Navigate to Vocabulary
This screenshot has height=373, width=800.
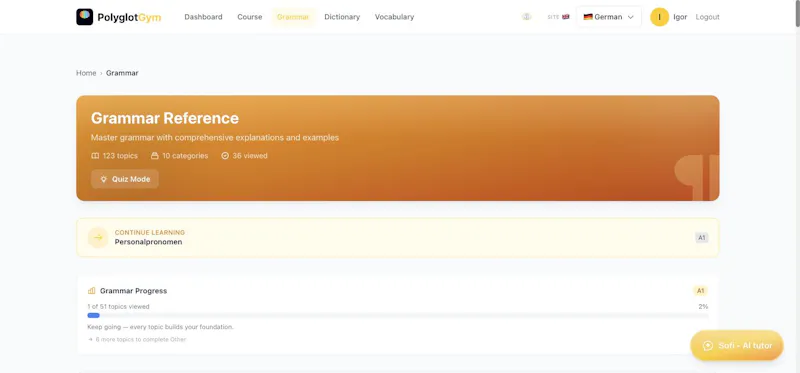[x=394, y=17]
